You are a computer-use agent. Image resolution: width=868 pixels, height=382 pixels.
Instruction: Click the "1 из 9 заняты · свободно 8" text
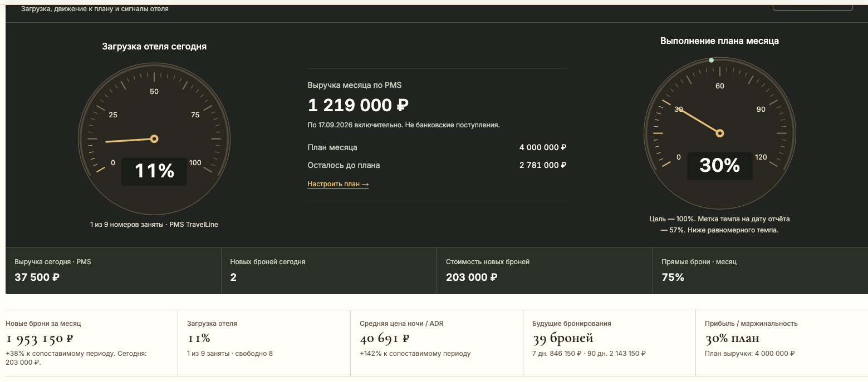[230, 354]
